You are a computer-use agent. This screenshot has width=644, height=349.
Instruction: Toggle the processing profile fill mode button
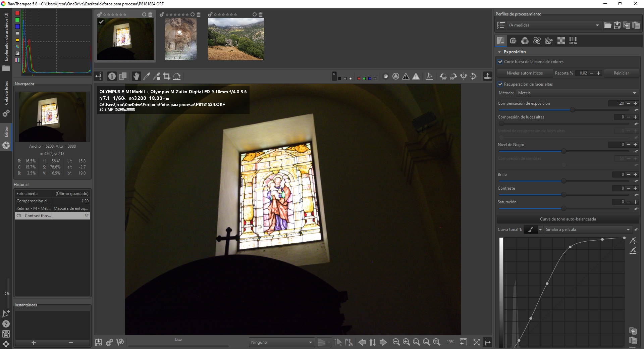(501, 25)
